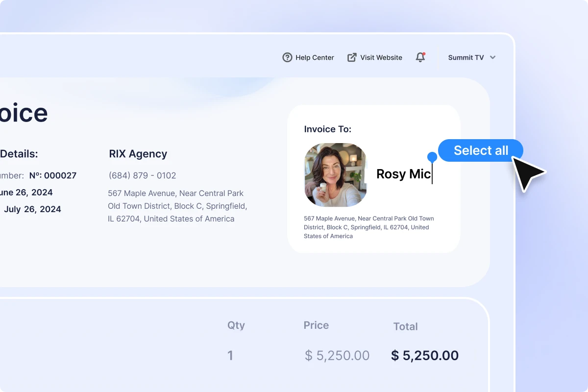Click the phone number (684) 879 - 0102
Viewport: 588px width, 392px height.
[x=143, y=175]
